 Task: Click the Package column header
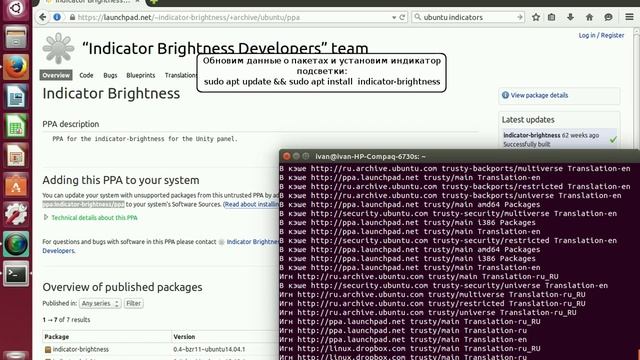click(57, 337)
